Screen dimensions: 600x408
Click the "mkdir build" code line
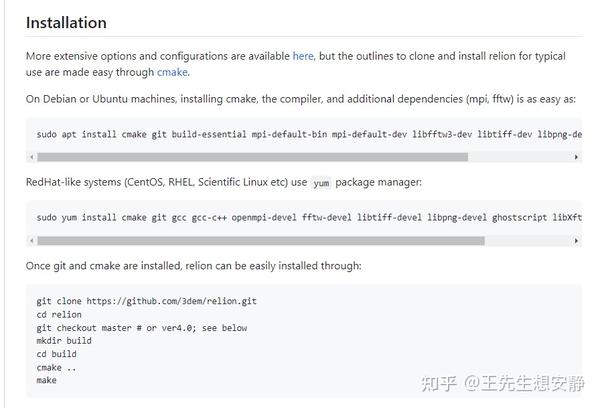[x=64, y=341]
